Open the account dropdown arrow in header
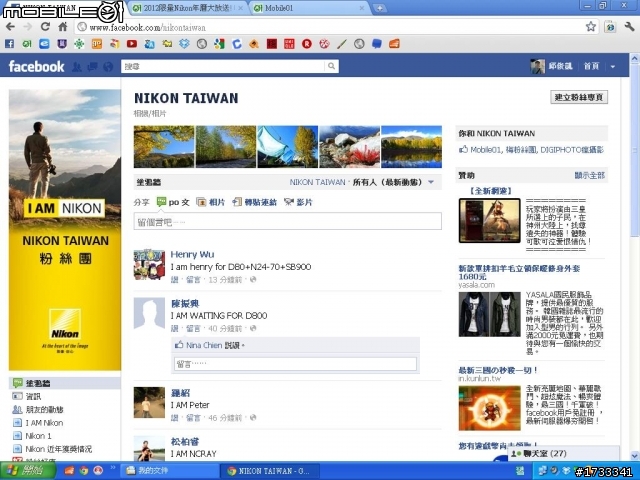 [613, 67]
